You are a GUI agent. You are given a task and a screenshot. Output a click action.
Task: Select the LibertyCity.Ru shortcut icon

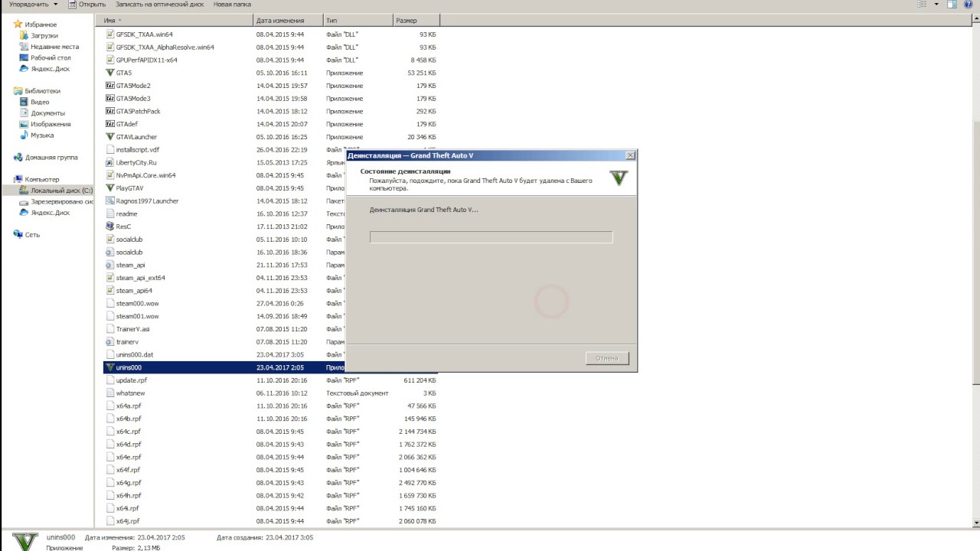pyautogui.click(x=109, y=162)
